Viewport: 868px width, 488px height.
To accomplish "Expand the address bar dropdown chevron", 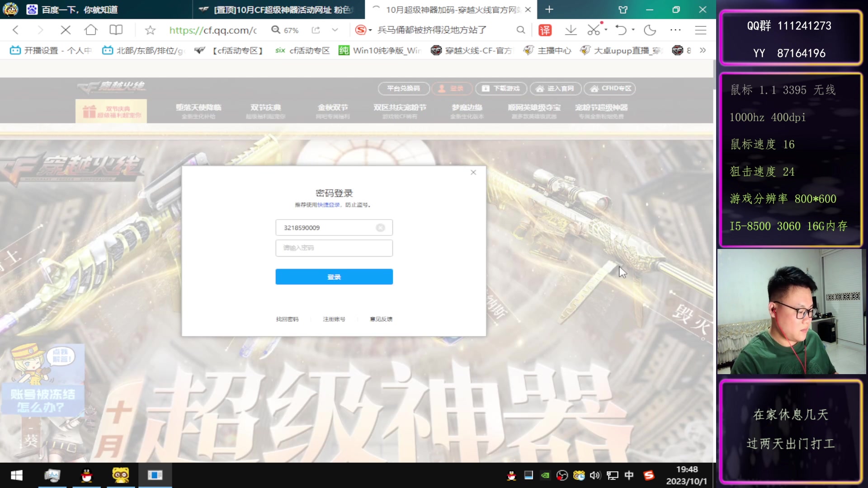I will pyautogui.click(x=335, y=30).
